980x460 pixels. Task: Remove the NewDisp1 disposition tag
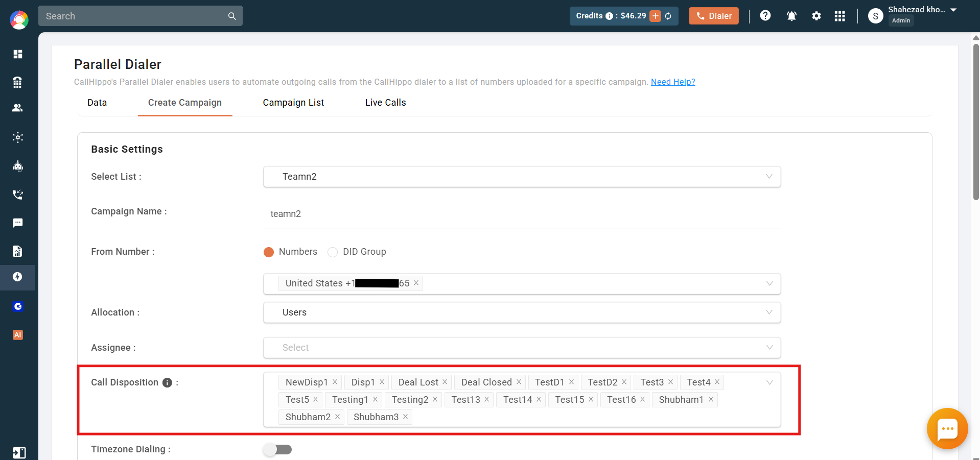pyautogui.click(x=335, y=382)
